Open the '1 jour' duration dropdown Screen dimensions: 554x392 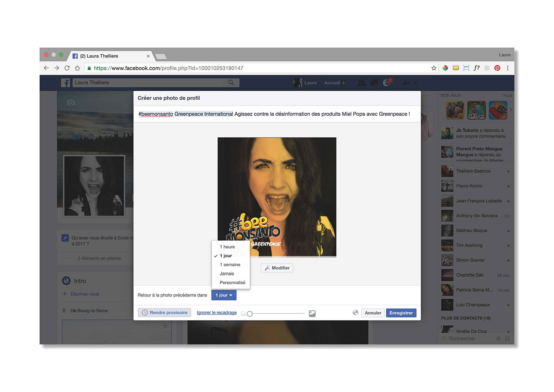(224, 295)
